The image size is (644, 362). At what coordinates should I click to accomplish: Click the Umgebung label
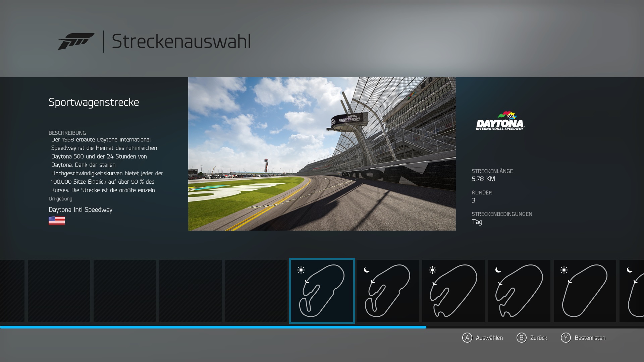(x=60, y=199)
